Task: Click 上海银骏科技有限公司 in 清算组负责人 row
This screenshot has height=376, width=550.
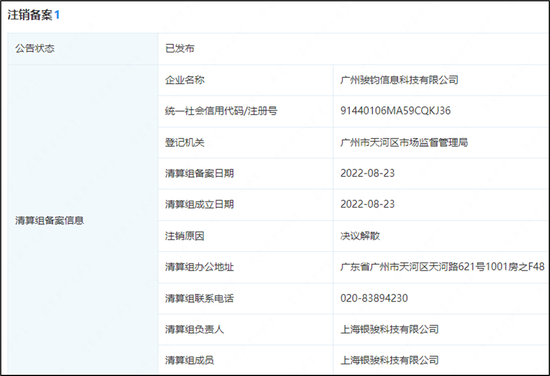Action: click(x=389, y=329)
